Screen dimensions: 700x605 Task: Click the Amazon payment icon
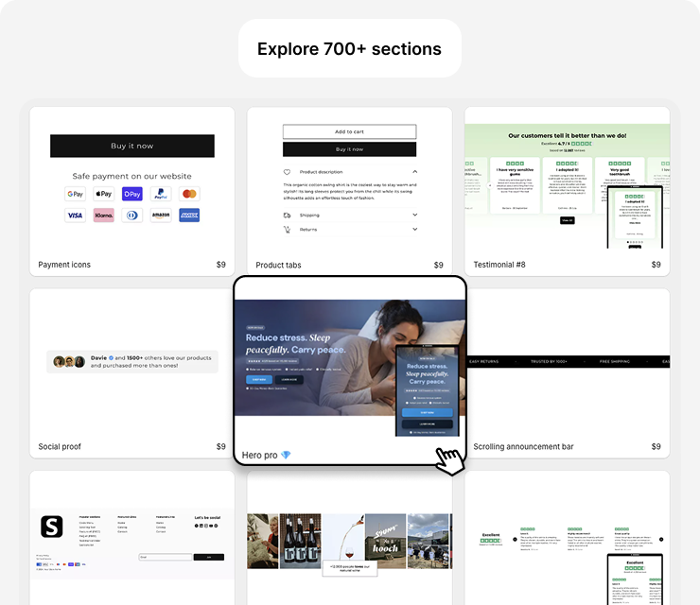[x=161, y=216]
